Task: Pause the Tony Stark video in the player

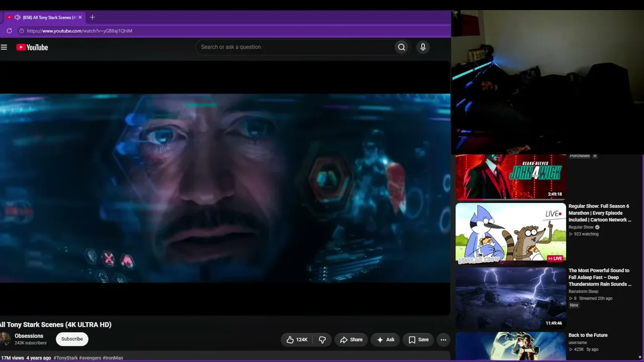Action: click(x=225, y=189)
